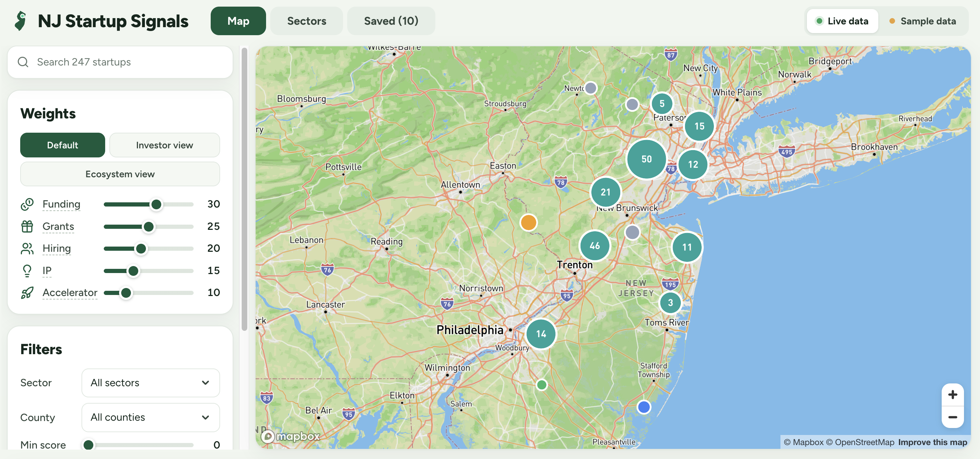The image size is (980, 459).
Task: Expand the All sectors dropdown
Action: [x=151, y=383]
